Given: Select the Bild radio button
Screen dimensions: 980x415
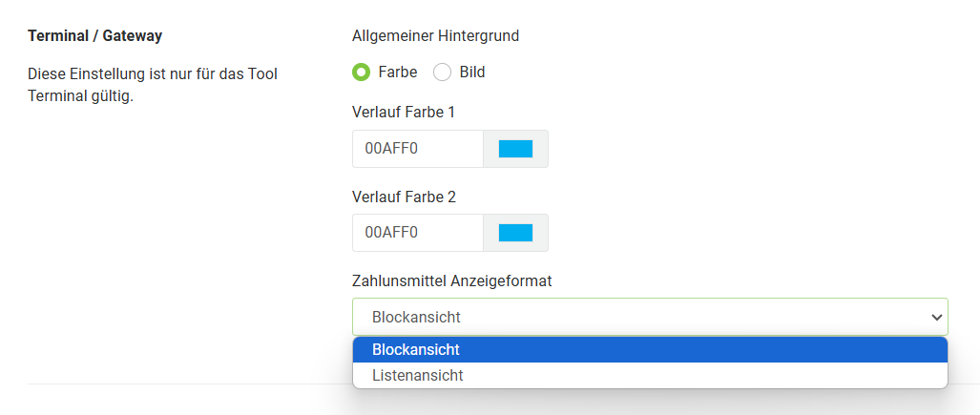Looking at the screenshot, I should (x=443, y=73).
